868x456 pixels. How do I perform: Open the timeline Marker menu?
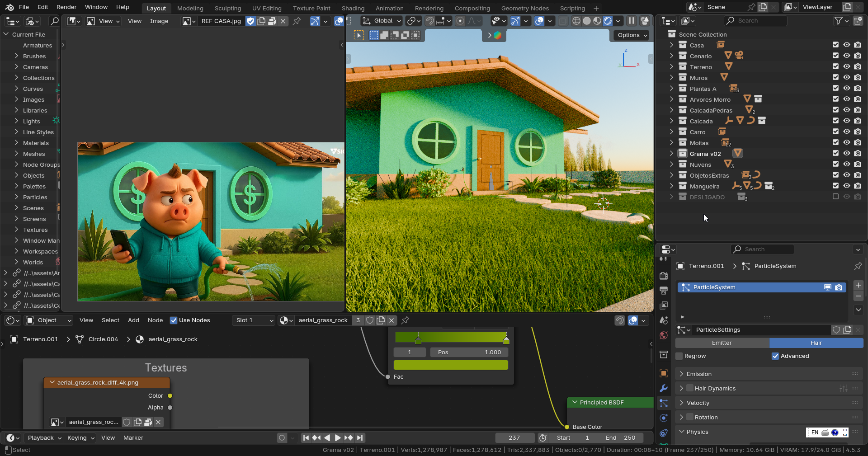tap(133, 437)
